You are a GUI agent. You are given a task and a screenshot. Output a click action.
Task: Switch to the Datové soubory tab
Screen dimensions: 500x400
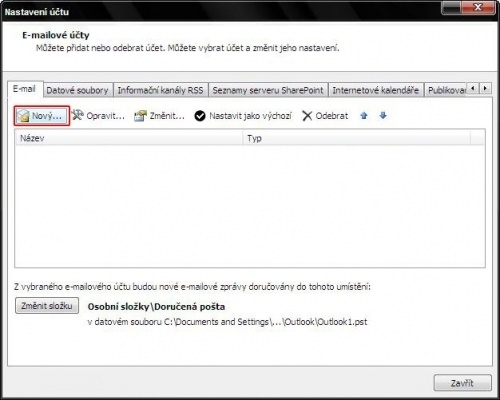pyautogui.click(x=78, y=90)
